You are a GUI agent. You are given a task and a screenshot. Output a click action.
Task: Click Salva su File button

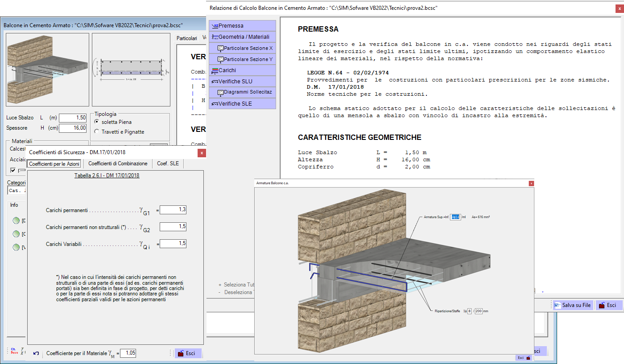tap(573, 305)
